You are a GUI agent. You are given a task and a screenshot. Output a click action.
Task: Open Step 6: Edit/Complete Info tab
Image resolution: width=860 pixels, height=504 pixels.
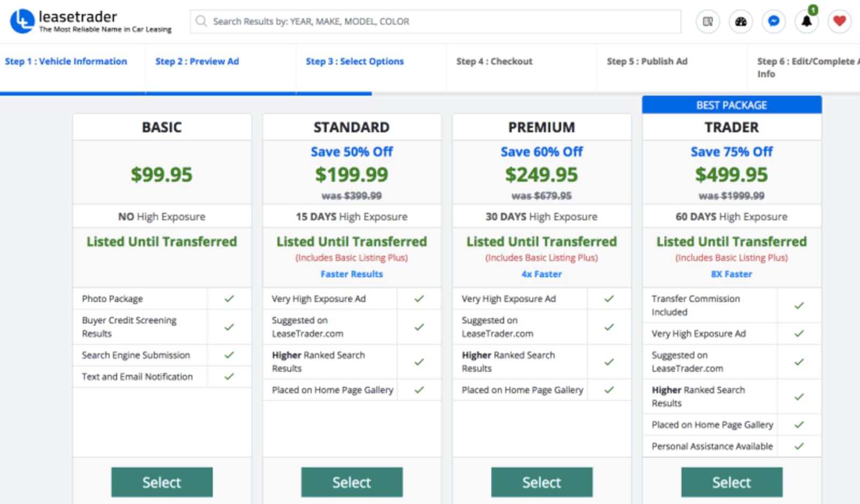[808, 68]
